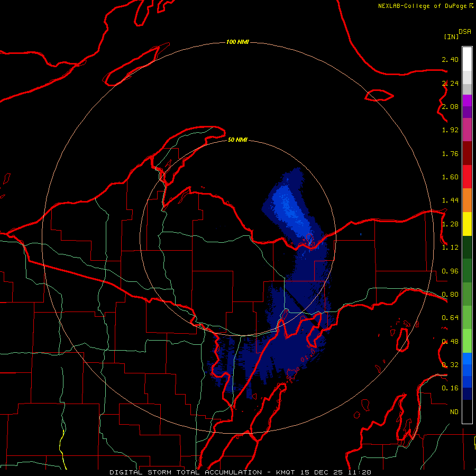Click the 1.12 legend value
476x476 pixels.
pos(450,248)
